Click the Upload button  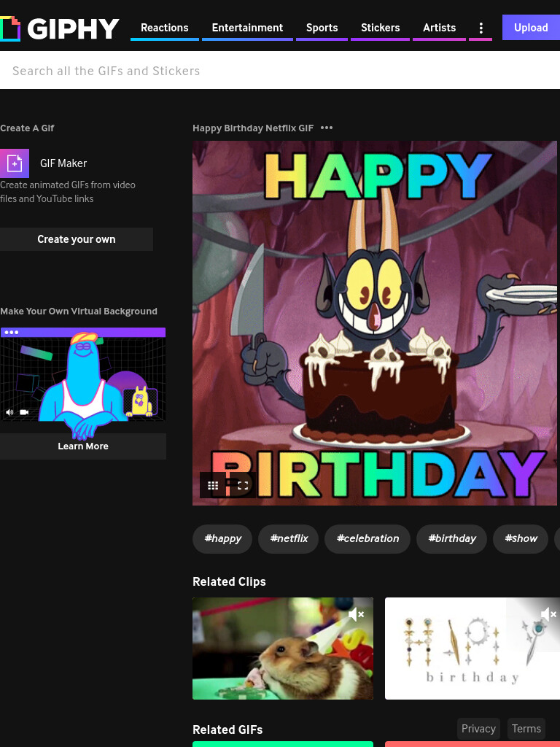coord(531,28)
